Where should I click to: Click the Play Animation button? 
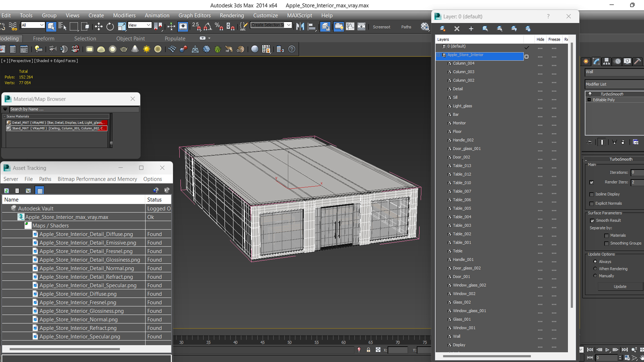(607, 350)
